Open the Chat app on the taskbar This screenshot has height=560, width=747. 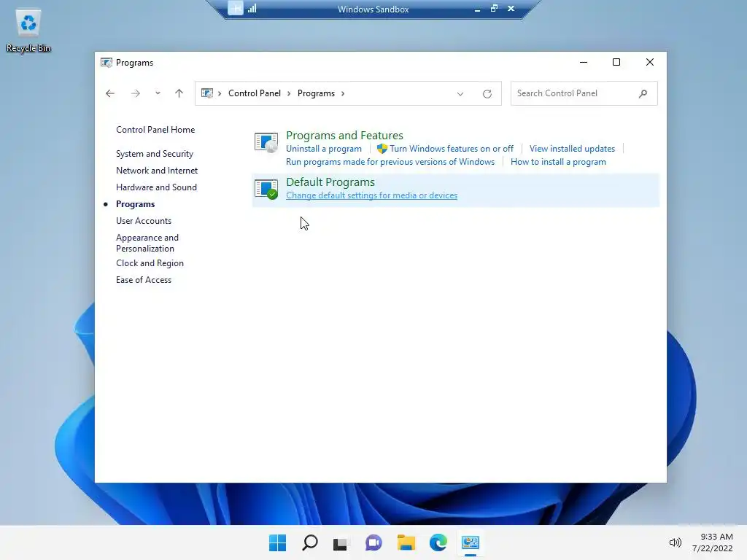[373, 542]
